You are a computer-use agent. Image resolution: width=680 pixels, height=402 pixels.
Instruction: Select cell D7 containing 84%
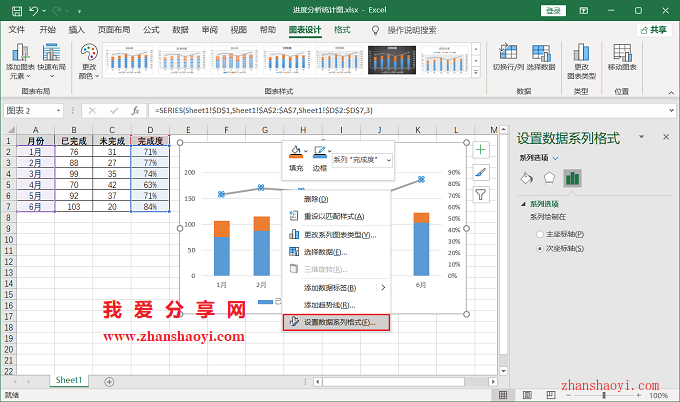(150, 207)
